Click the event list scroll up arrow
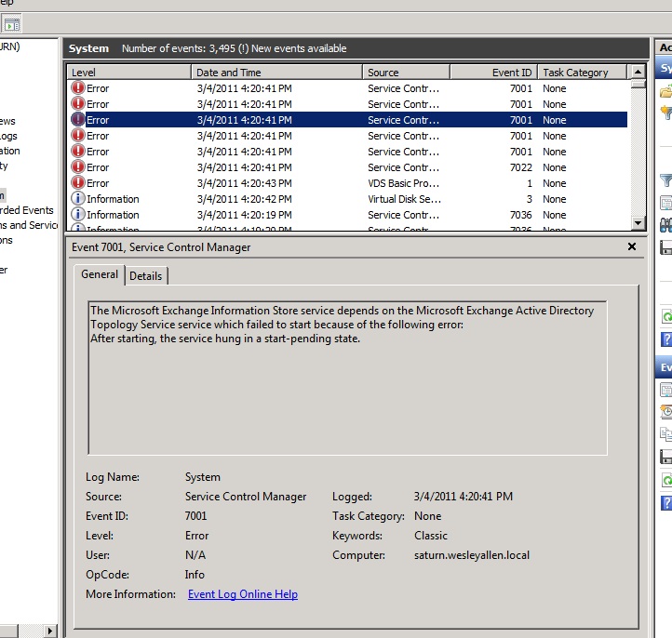 (638, 72)
